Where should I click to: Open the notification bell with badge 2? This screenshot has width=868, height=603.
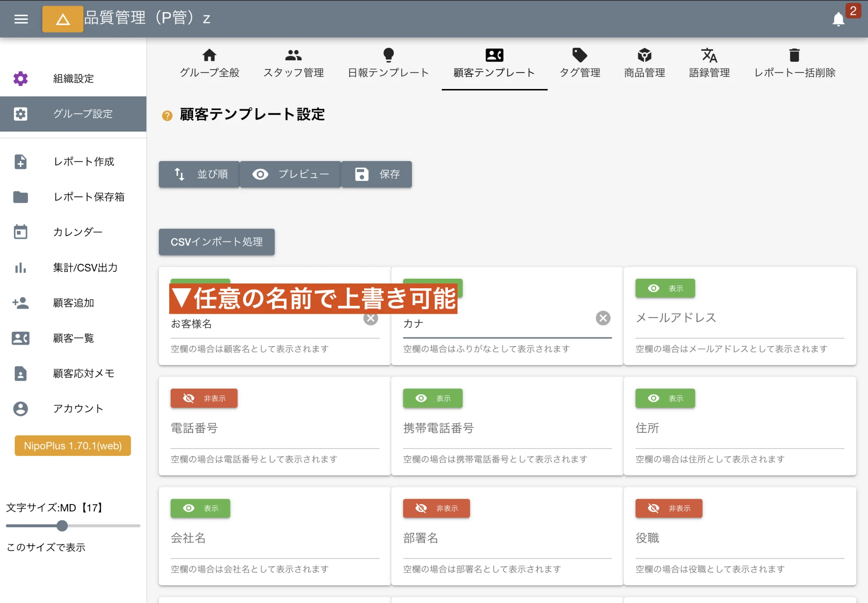[839, 19]
